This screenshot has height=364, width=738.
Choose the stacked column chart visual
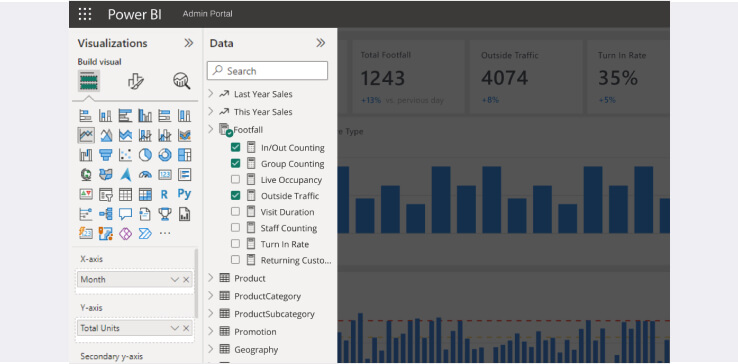[105, 115]
